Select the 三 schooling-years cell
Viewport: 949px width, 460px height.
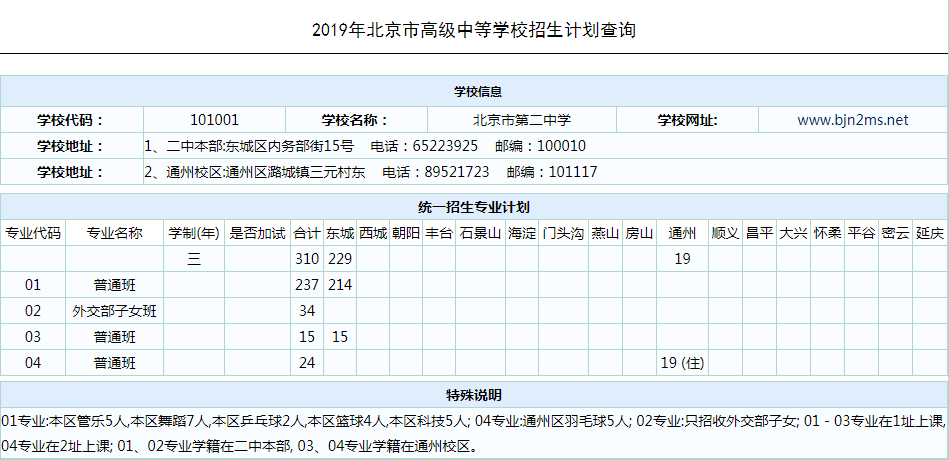(194, 259)
